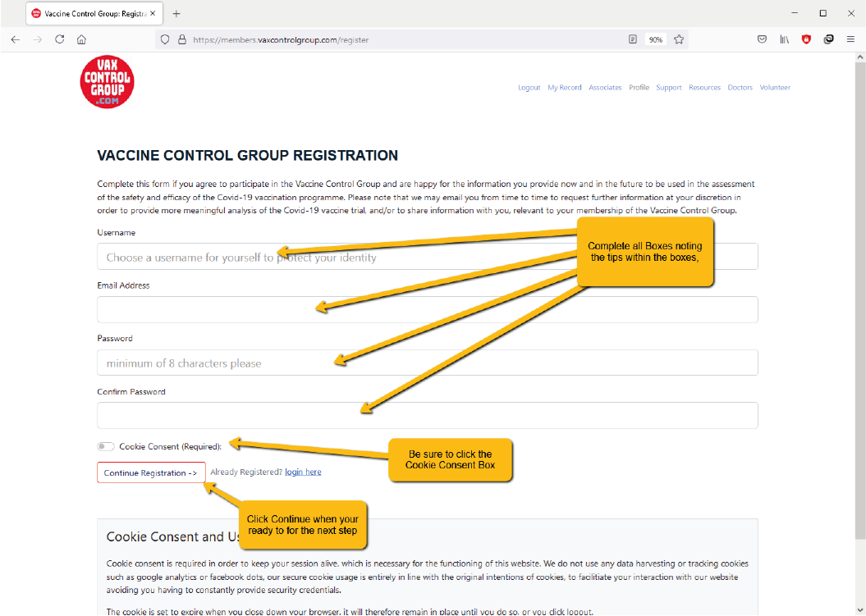Viewport: 866px width, 616px height.
Task: Open a new browser tab
Action: click(176, 14)
